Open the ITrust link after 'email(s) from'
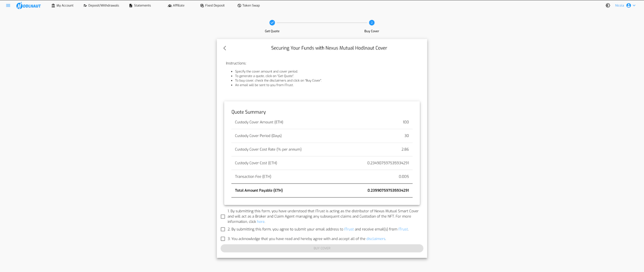Viewport: 644px width, 272px height. point(403,229)
